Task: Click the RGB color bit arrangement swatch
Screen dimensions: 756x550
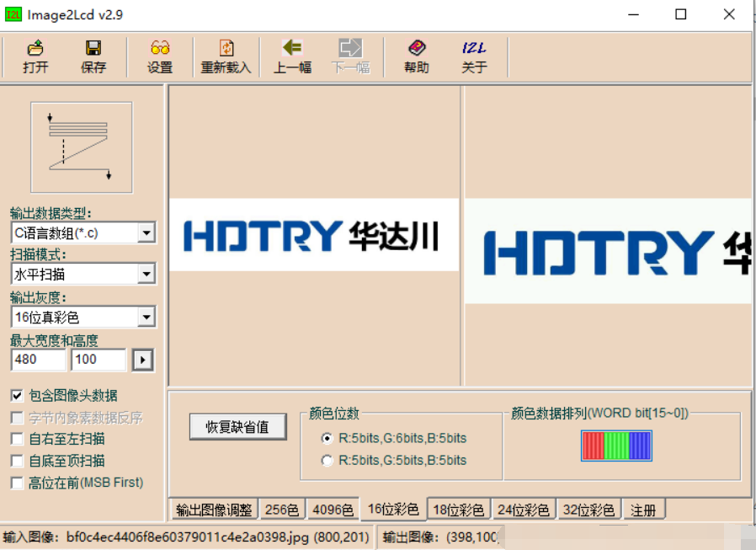Action: [616, 446]
